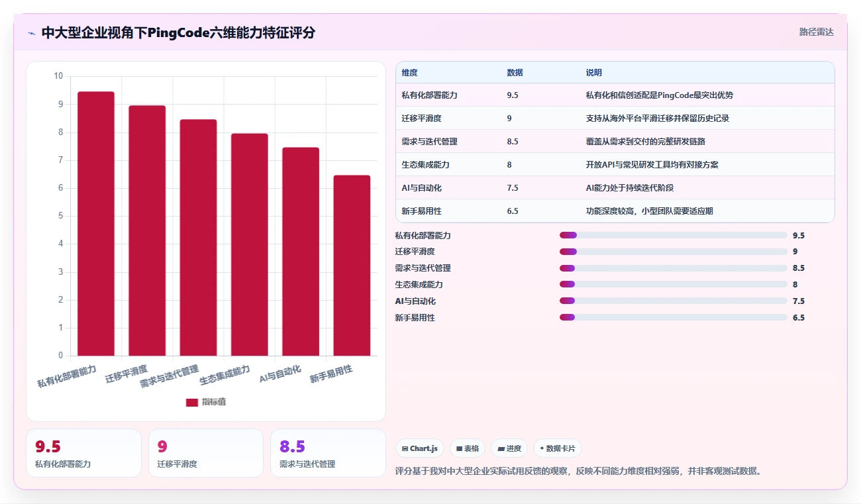The width and height of the screenshot is (861, 504).
Task: Click the 维度 column header
Action: (x=409, y=73)
